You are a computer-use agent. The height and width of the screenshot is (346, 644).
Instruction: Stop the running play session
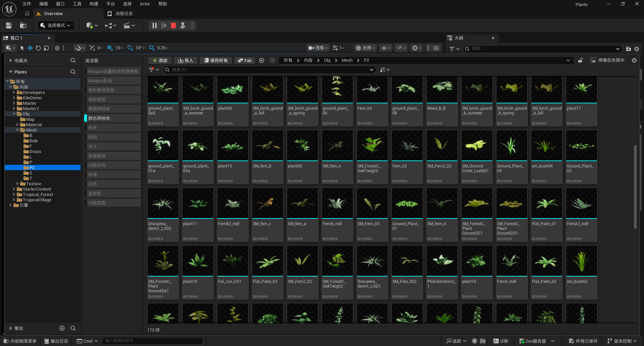[x=173, y=26]
